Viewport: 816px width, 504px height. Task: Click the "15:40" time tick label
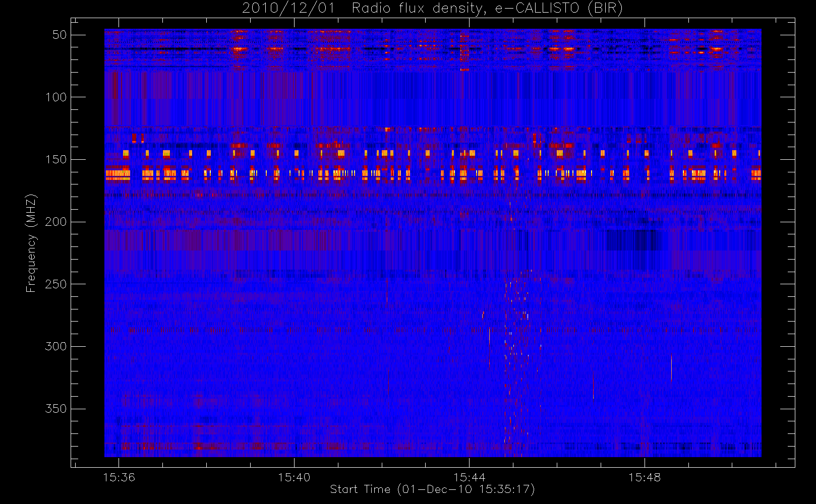pos(294,477)
